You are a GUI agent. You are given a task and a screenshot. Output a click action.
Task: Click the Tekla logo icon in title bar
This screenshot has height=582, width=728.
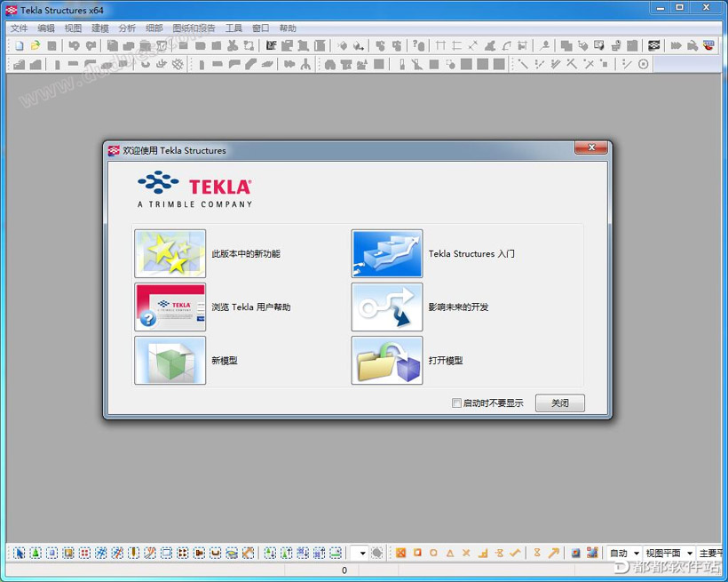pos(12,10)
